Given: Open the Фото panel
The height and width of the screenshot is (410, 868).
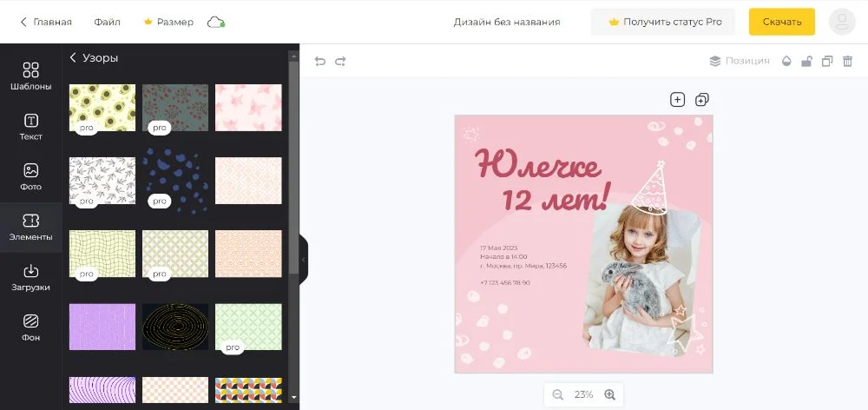Looking at the screenshot, I should pyautogui.click(x=31, y=176).
